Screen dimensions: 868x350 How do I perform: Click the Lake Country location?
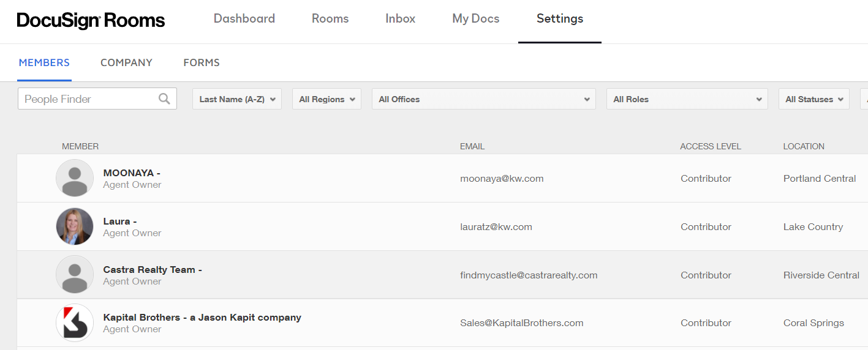pos(813,227)
